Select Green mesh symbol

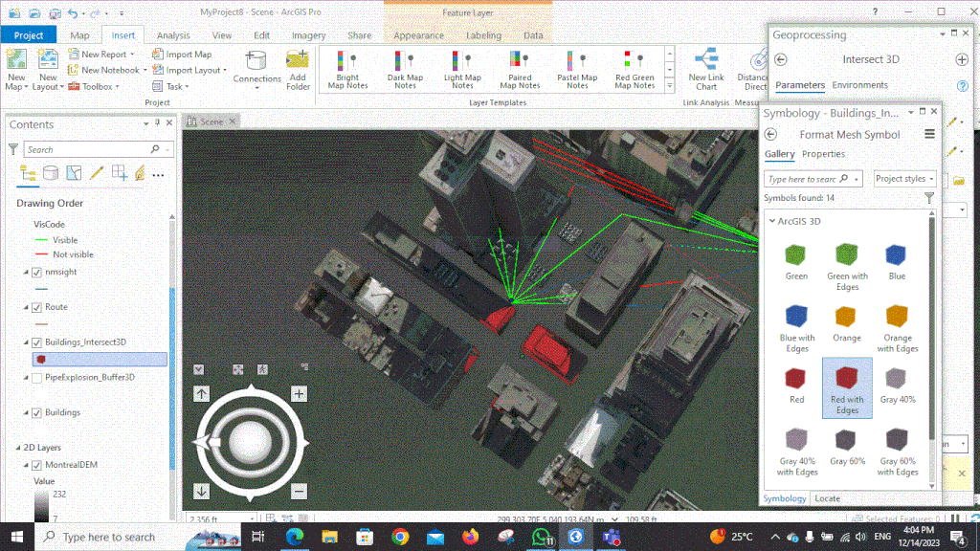(x=796, y=262)
